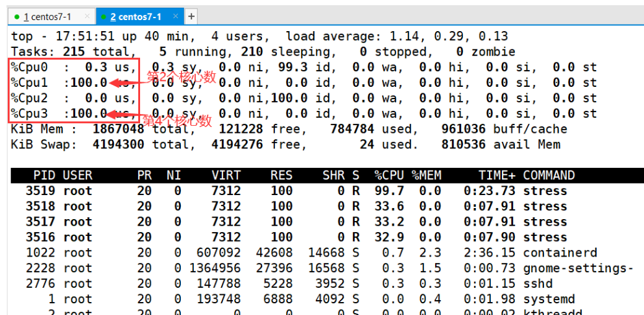Image resolution: width=644 pixels, height=315 pixels.
Task: Click the green status dot on second tab
Action: (104, 17)
